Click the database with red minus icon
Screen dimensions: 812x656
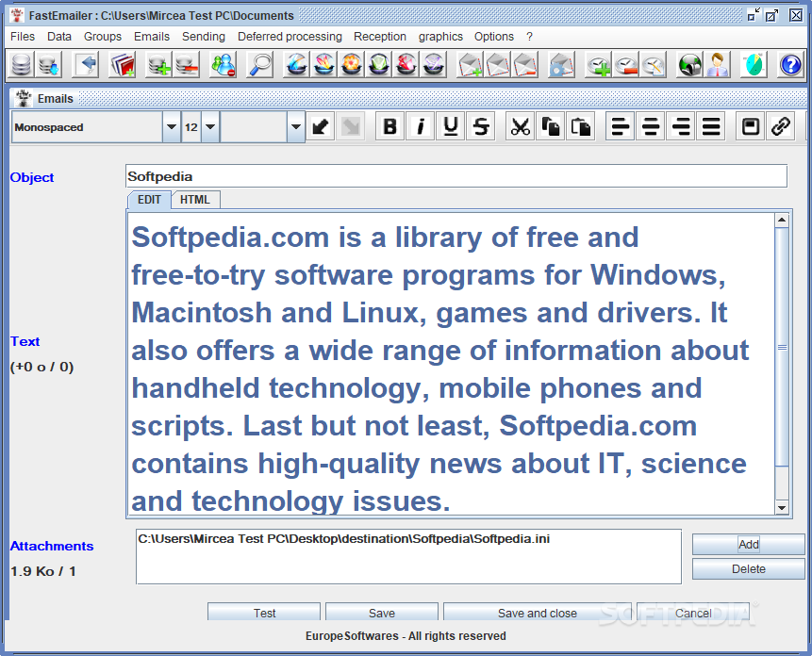click(187, 65)
